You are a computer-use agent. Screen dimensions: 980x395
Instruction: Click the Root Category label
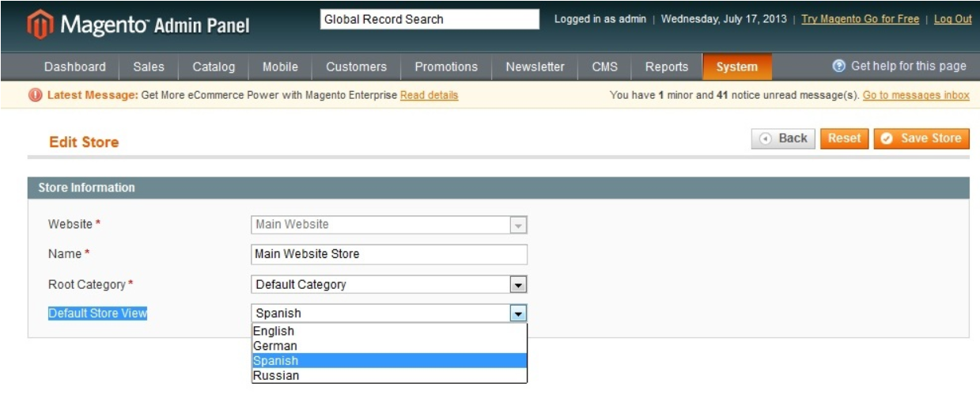(90, 284)
